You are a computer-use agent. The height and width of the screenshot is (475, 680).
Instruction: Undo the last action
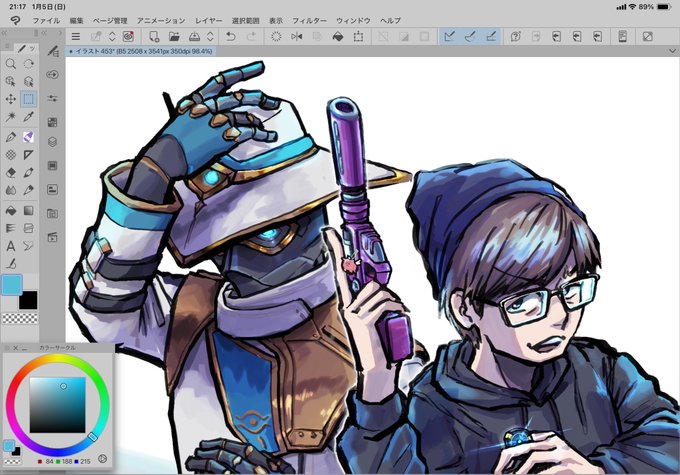point(231,37)
